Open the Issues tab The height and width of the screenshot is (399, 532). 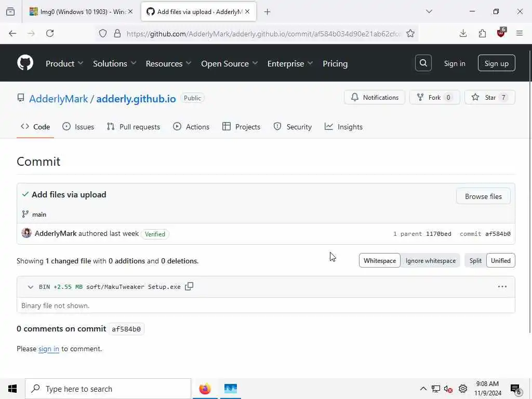click(x=78, y=127)
